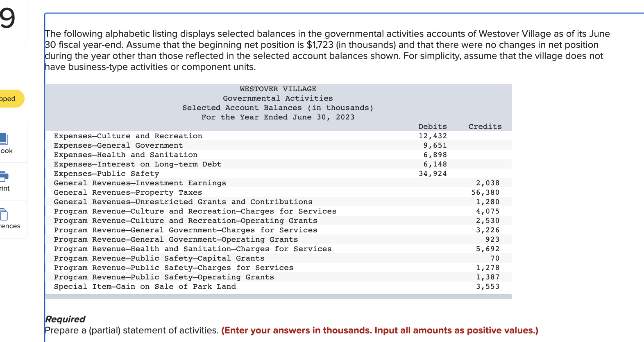Click the 4,075 credit value
The height and width of the screenshot is (342, 644).
488,211
